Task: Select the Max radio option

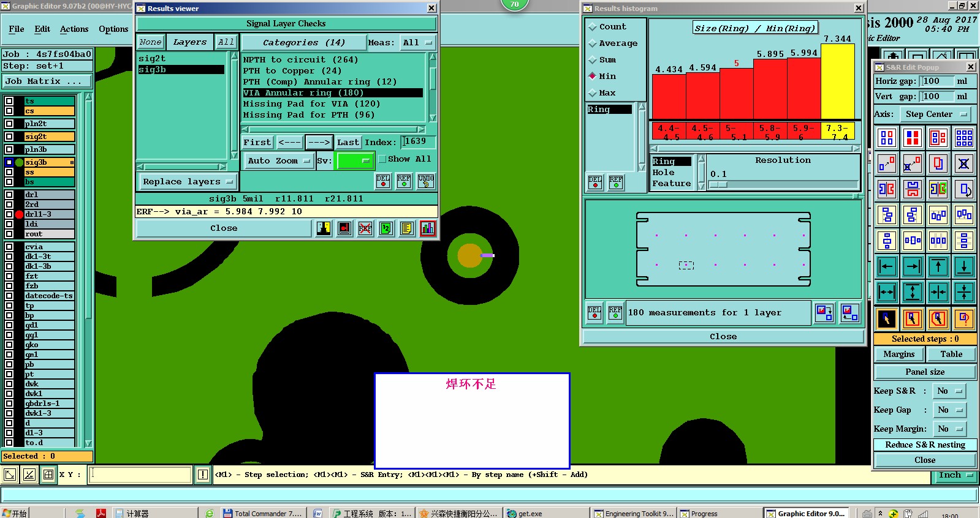Action: pos(592,94)
